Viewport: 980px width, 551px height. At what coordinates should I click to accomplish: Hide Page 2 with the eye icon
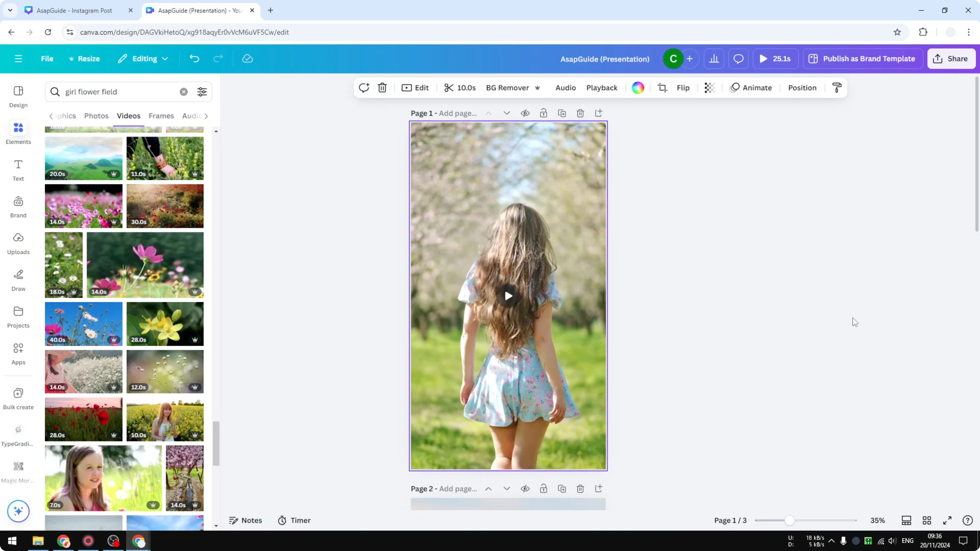pos(525,488)
